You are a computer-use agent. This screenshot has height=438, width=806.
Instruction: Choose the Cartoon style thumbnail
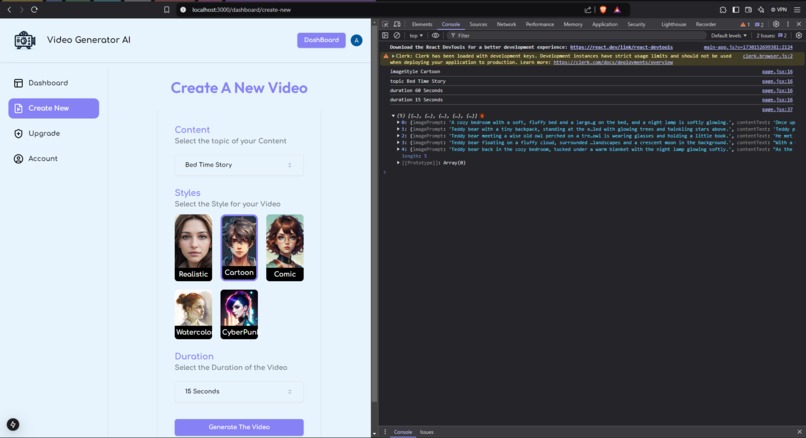239,247
